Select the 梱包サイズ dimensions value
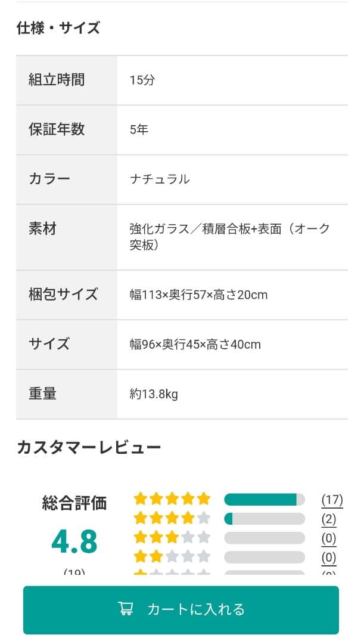This screenshot has height=644, width=364. 198,295
